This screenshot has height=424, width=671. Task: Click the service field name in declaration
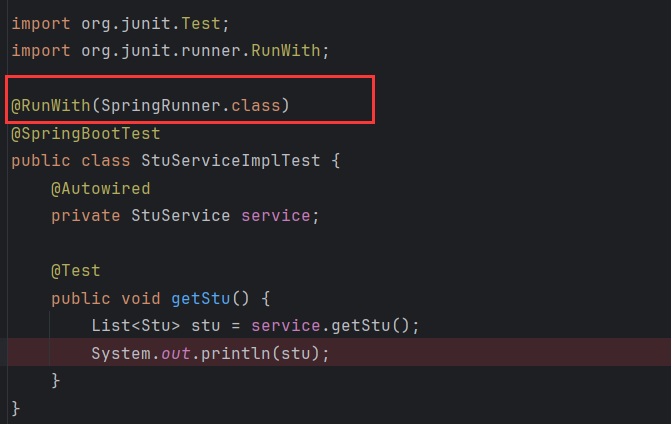point(276,216)
